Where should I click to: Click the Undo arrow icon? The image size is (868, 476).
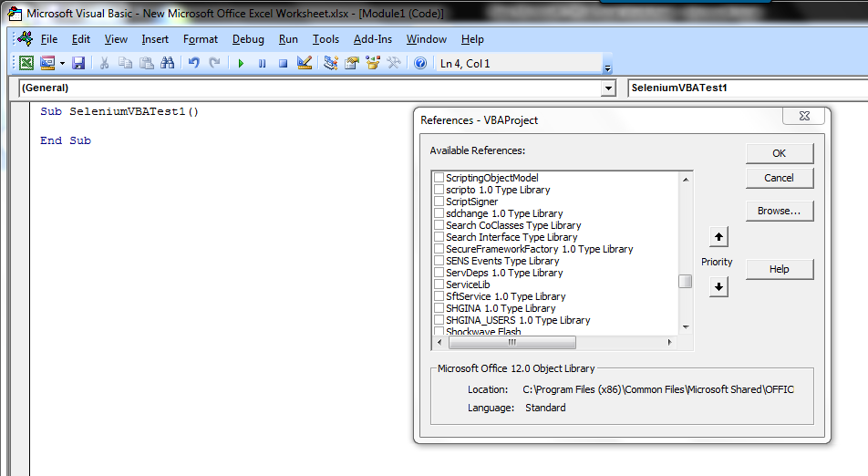point(193,63)
